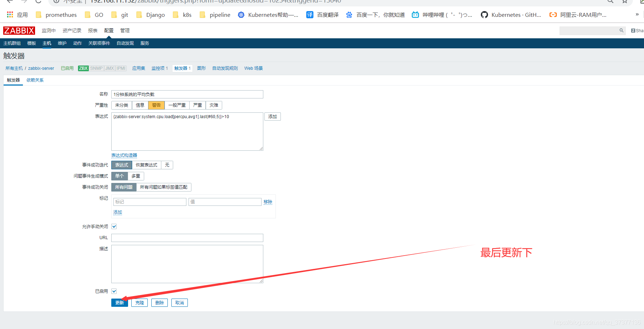Go to 服务 submenu
This screenshot has width=644, height=329.
click(x=145, y=43)
